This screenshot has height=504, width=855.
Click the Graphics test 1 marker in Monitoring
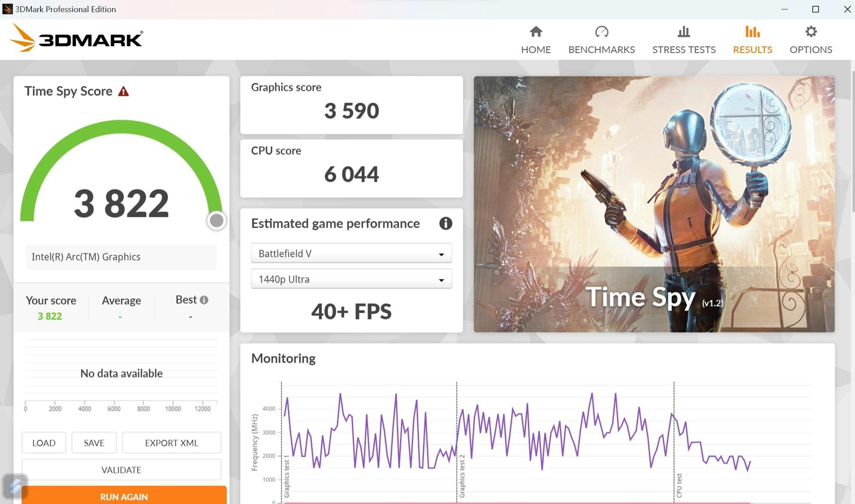tap(287, 476)
